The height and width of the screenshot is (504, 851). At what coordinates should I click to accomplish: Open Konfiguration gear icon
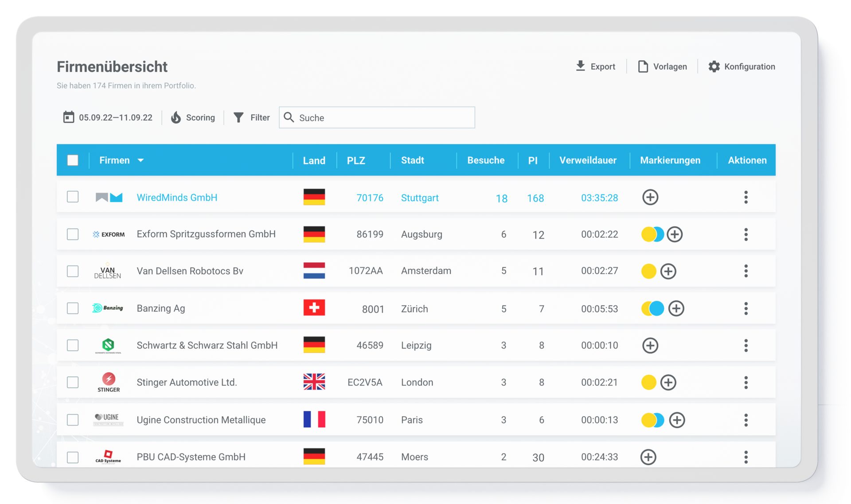pyautogui.click(x=714, y=66)
